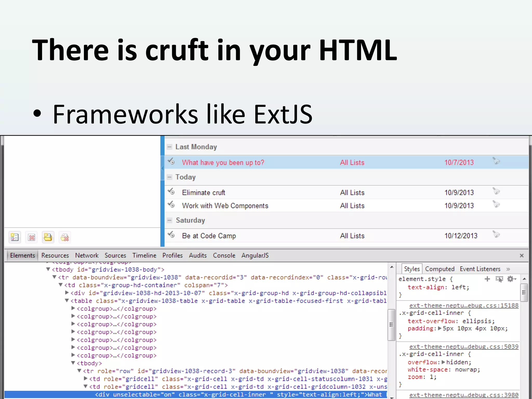
Task: Collapse the tr data-boundview row node
Action: pos(54,277)
